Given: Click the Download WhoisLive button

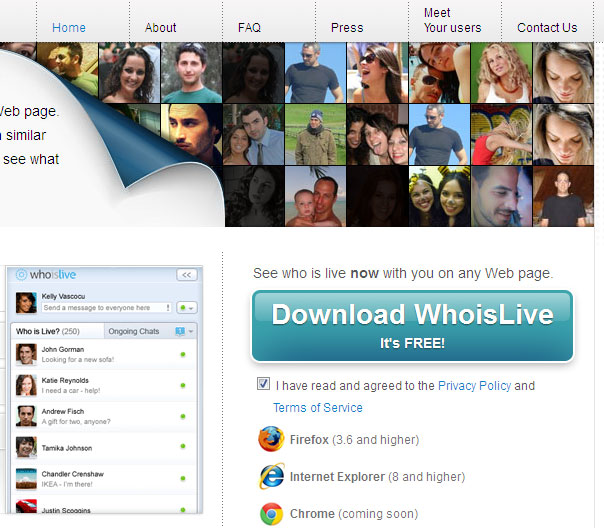Looking at the screenshot, I should [412, 326].
